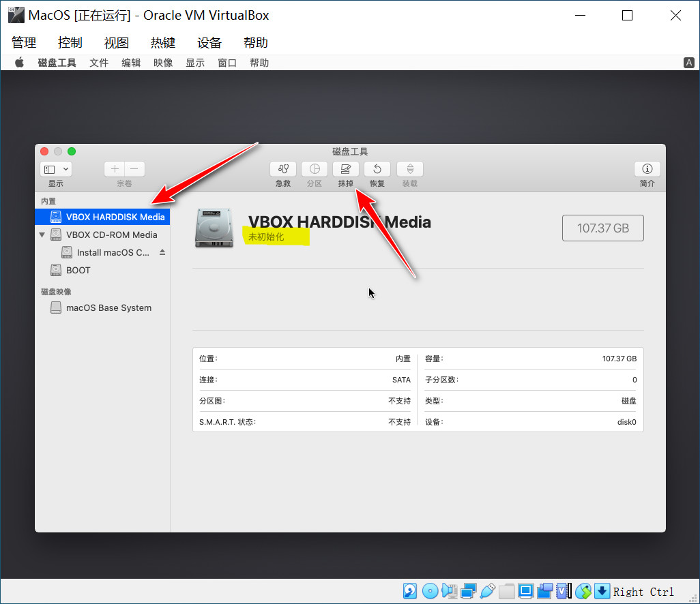Eject the Install macOS volume
Viewport: 700px width, 604px height.
click(162, 252)
